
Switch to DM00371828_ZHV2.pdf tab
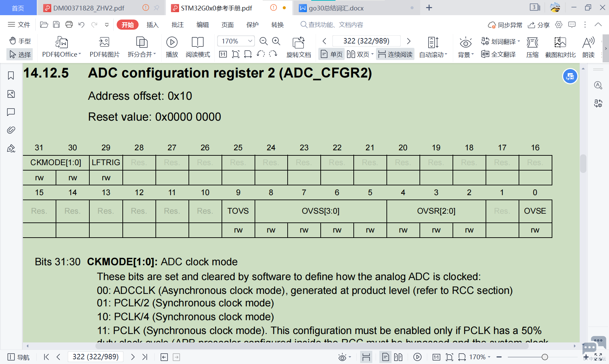click(88, 8)
